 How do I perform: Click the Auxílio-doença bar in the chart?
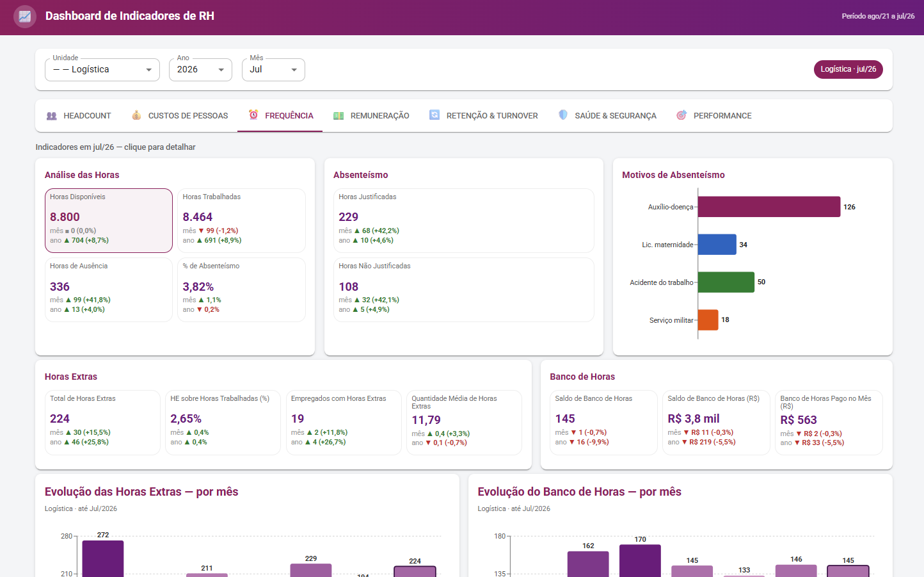coord(769,207)
